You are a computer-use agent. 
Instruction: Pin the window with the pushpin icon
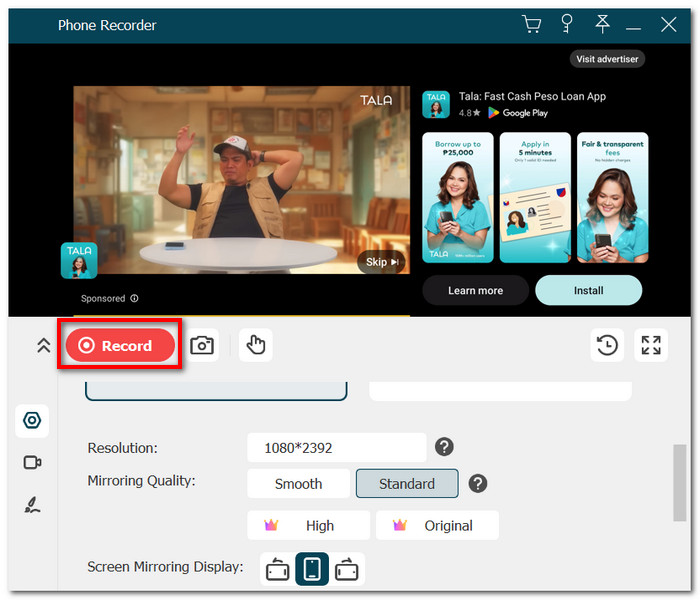pyautogui.click(x=602, y=24)
